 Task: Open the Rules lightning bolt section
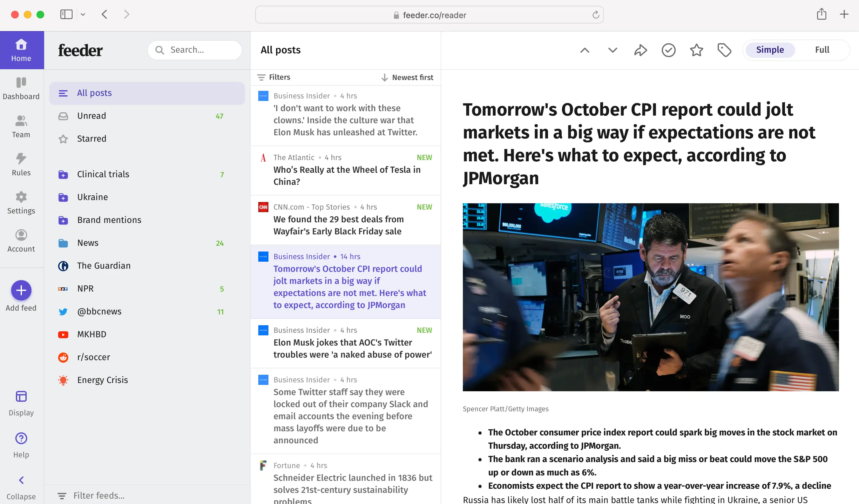click(x=21, y=164)
